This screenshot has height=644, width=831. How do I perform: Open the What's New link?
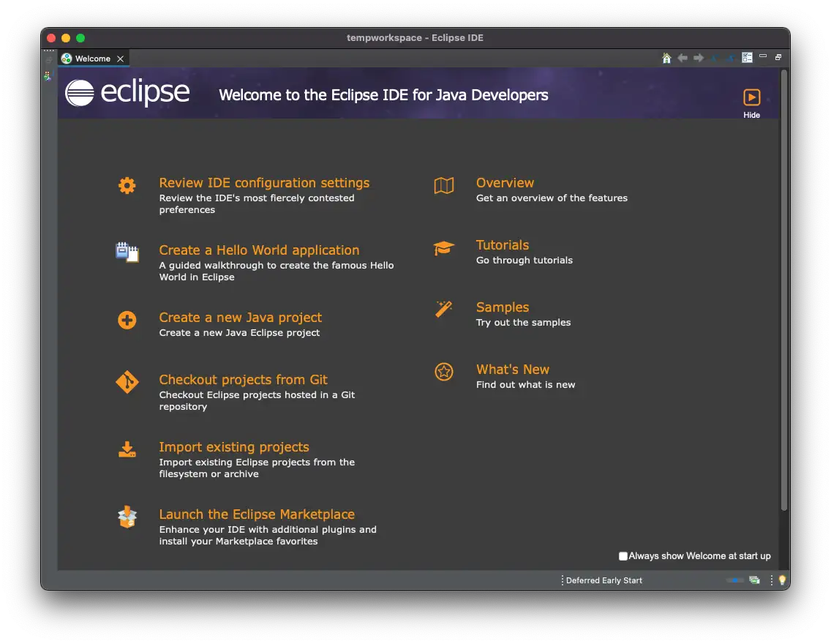tap(513, 370)
